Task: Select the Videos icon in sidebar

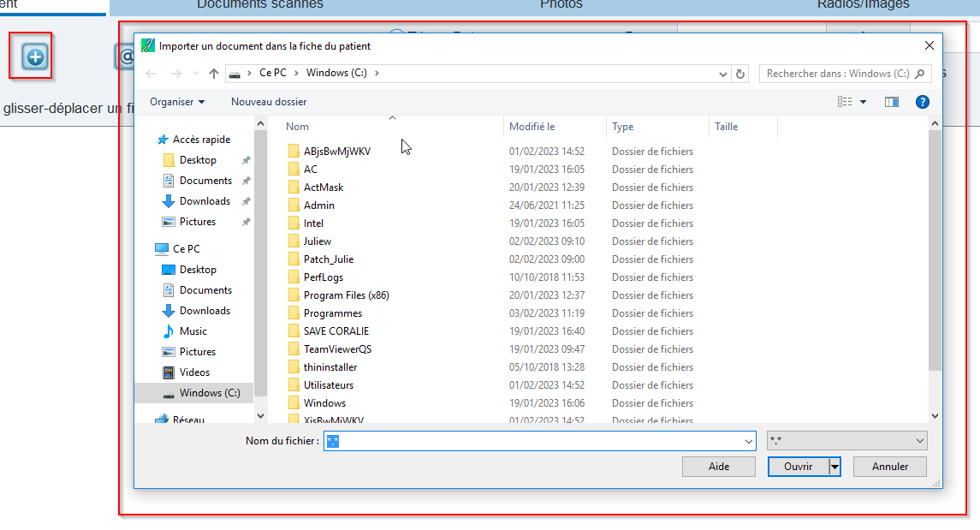Action: [168, 372]
